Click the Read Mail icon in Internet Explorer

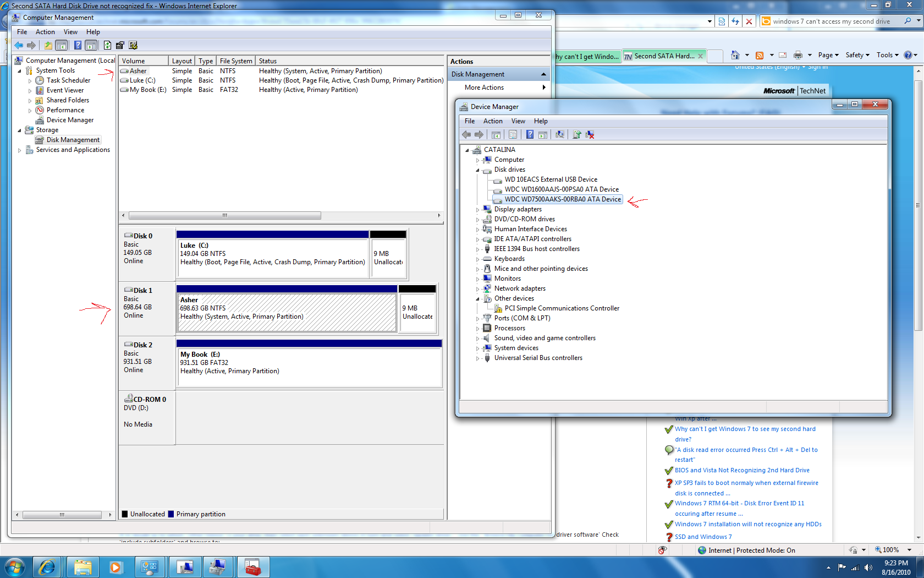(783, 55)
